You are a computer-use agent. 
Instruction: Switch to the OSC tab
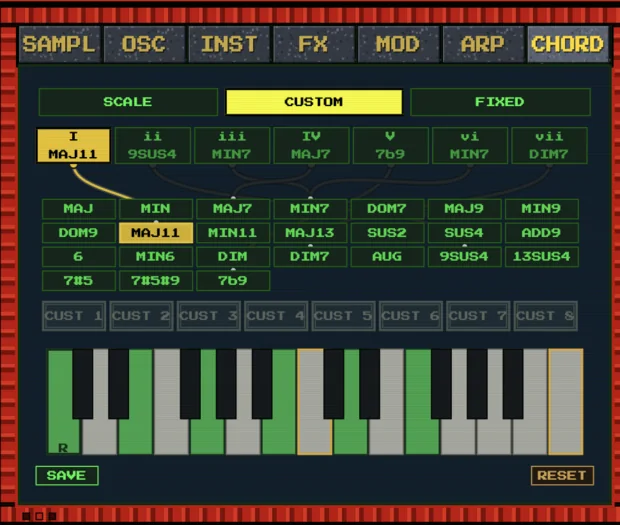[x=144, y=44]
